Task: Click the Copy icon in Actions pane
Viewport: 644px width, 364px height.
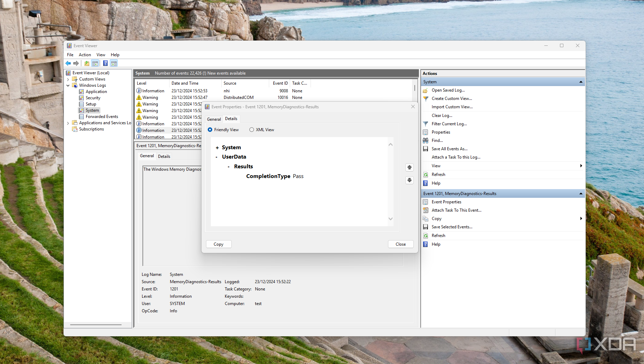Action: click(x=426, y=219)
